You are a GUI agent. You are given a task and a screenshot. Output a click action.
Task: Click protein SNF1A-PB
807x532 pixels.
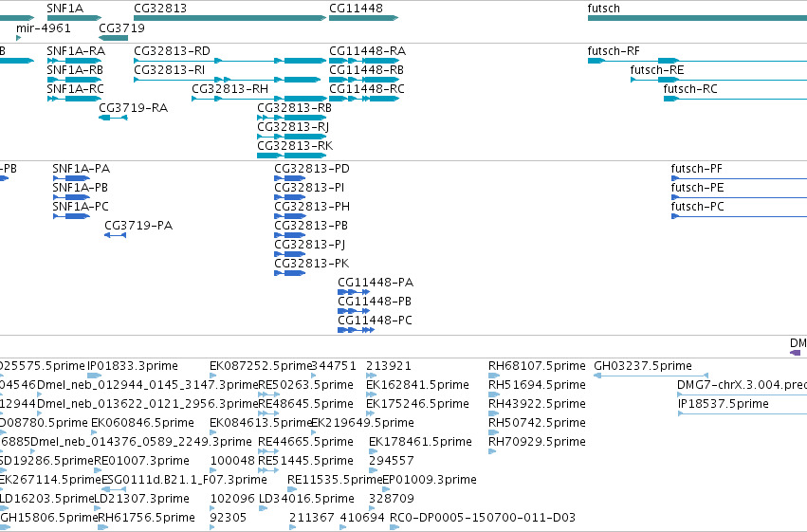point(71,197)
